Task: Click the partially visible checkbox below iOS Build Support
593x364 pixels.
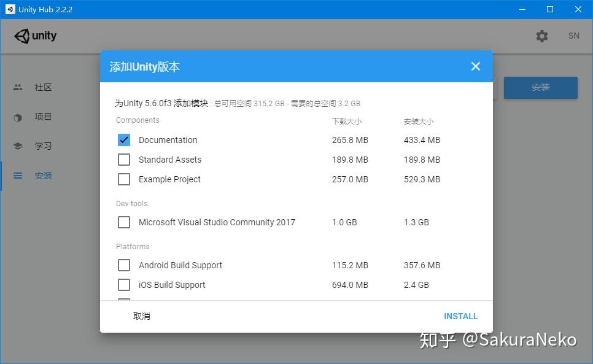Action: [124, 301]
